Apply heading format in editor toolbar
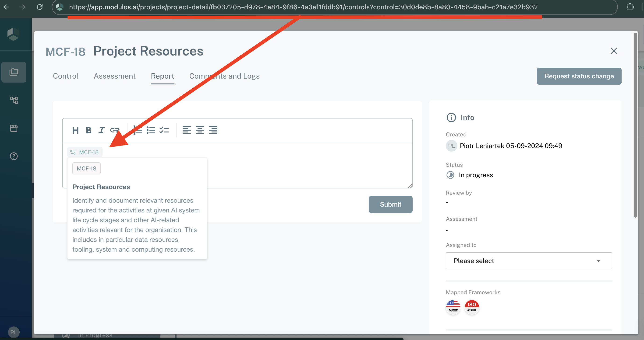Image resolution: width=644 pixels, height=340 pixels. point(75,130)
